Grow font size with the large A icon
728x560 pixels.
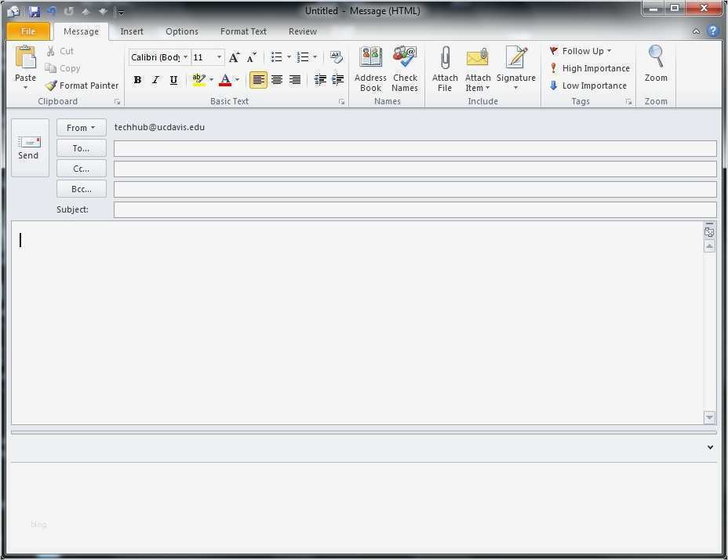[x=235, y=57]
